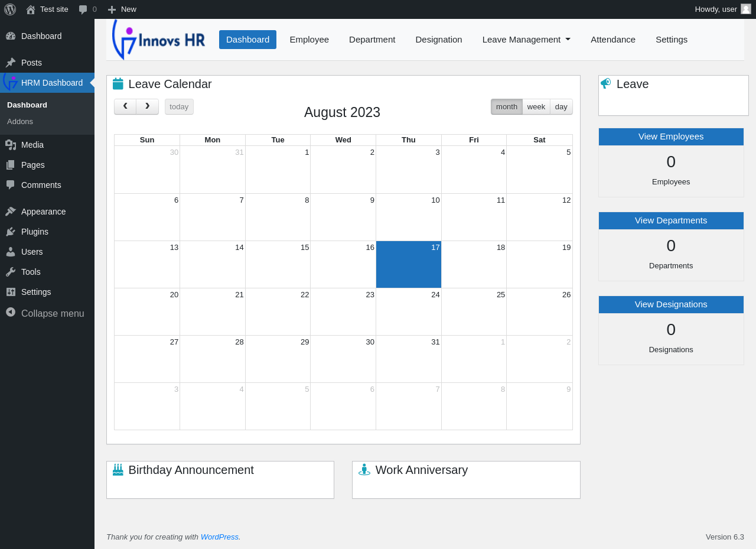This screenshot has height=549, width=756.
Task: Select highlighted August 17 calendar cell
Action: click(409, 264)
